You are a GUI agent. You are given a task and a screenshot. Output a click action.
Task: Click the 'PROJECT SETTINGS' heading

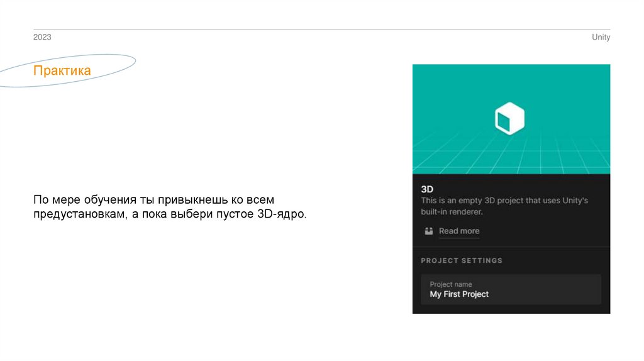(462, 260)
